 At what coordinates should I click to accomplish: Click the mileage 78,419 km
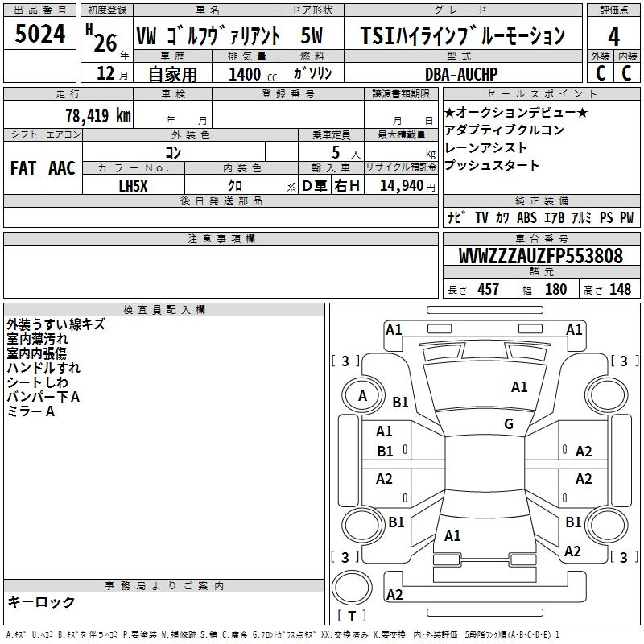point(98,116)
